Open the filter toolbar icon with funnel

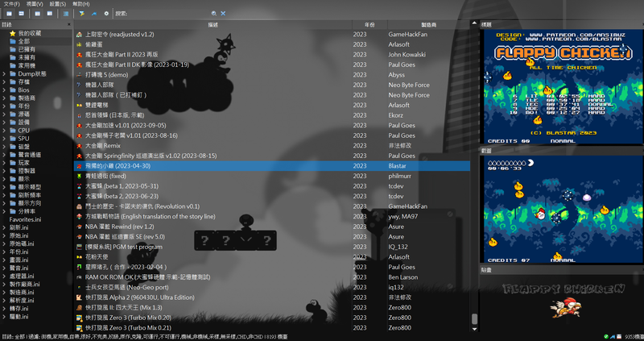(82, 14)
